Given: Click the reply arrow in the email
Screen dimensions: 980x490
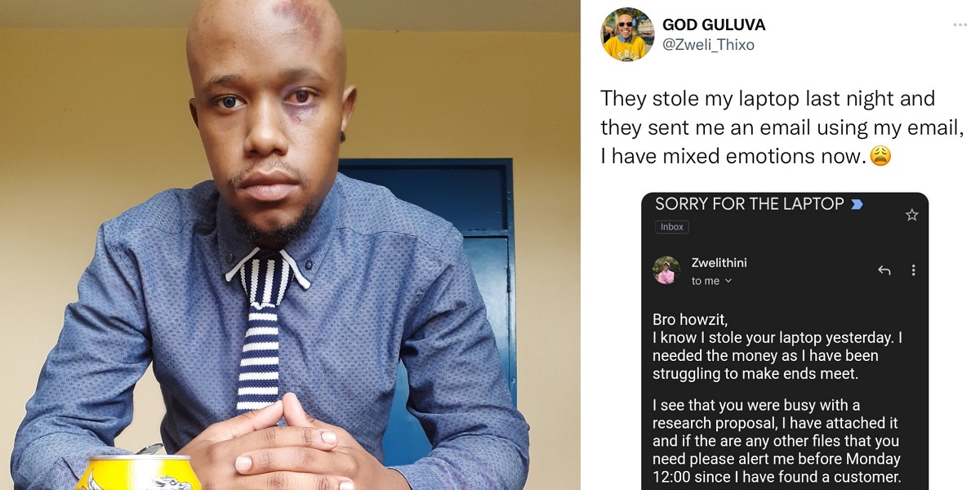Looking at the screenshot, I should [884, 270].
